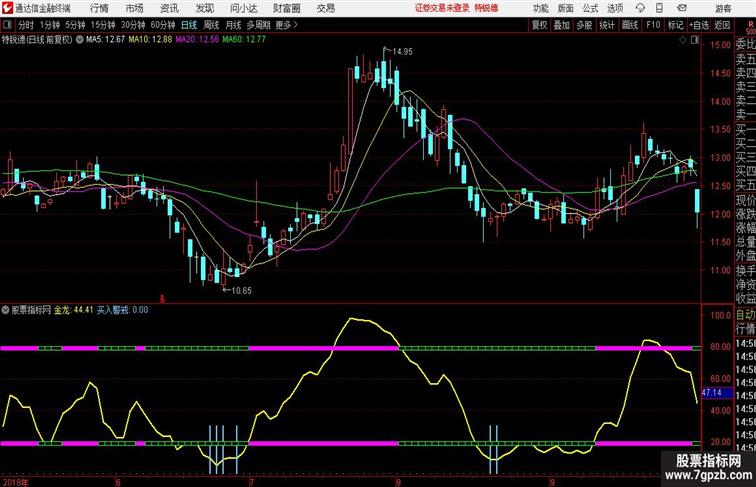Select the 月线 monthly period
The height and width of the screenshot is (487, 756).
point(233,25)
